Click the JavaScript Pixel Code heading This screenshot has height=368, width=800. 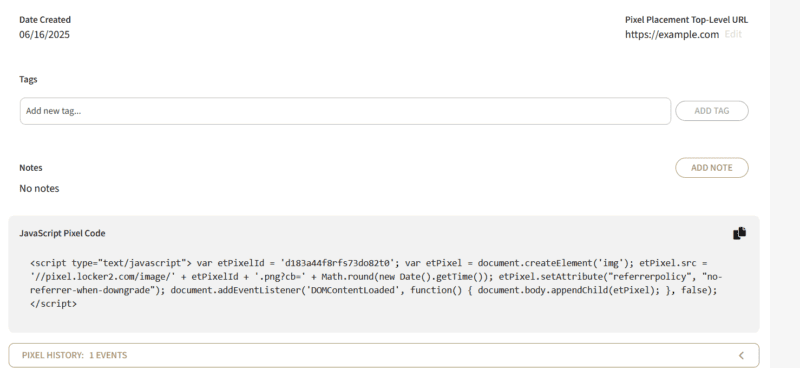pyautogui.click(x=62, y=233)
